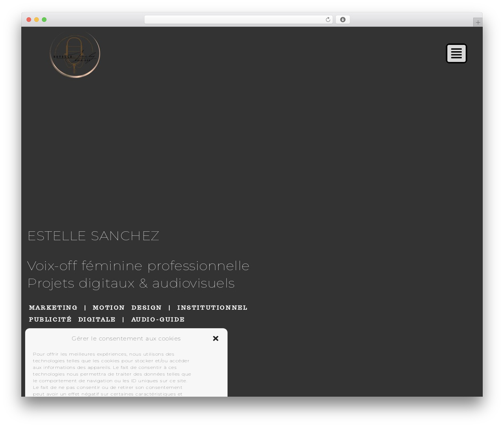The image size is (504, 427).
Task: Click the INSTITUTIONNEL label
Action: [212, 308]
